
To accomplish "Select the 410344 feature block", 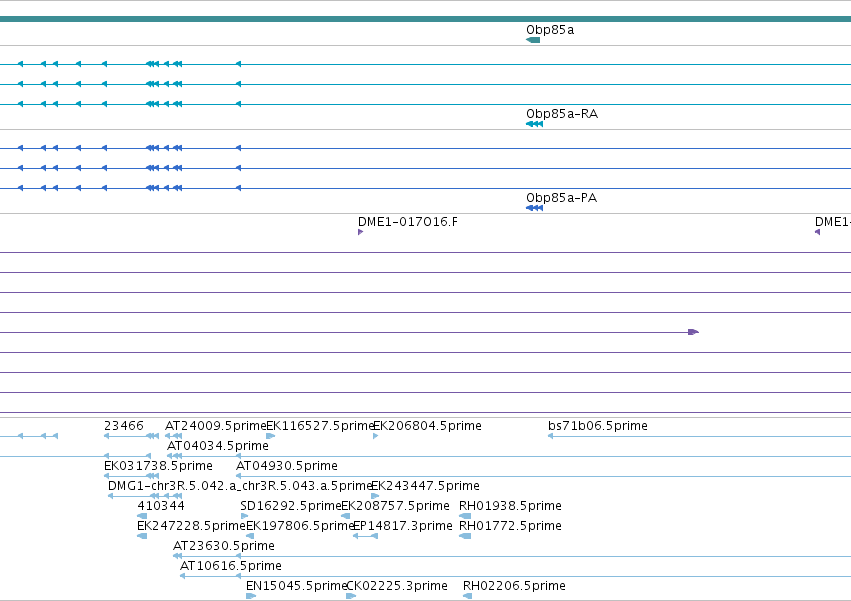I will 142,516.
